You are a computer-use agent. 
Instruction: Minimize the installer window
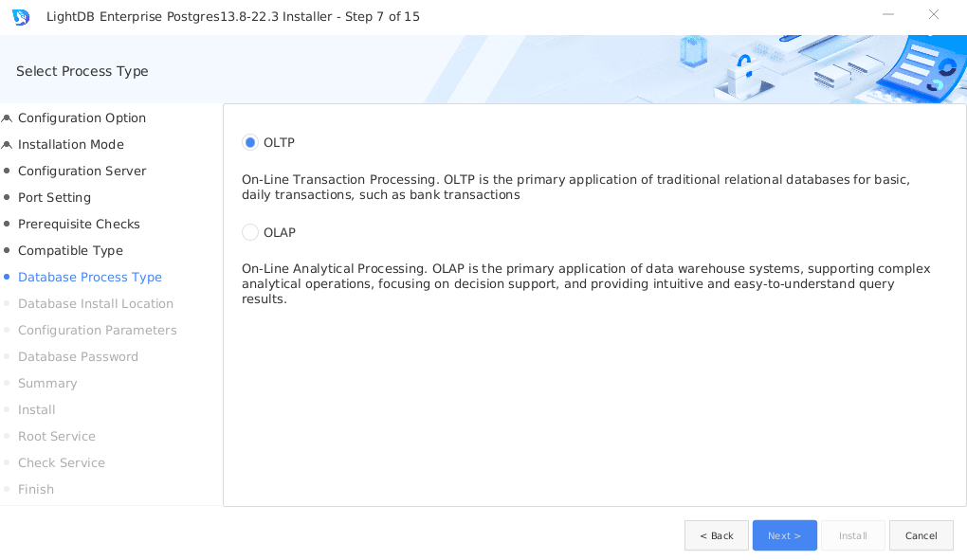click(888, 15)
